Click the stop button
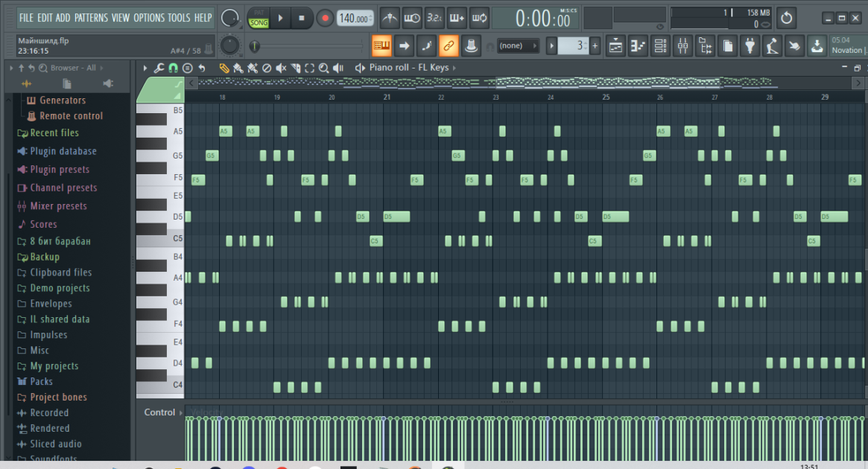 tap(301, 19)
